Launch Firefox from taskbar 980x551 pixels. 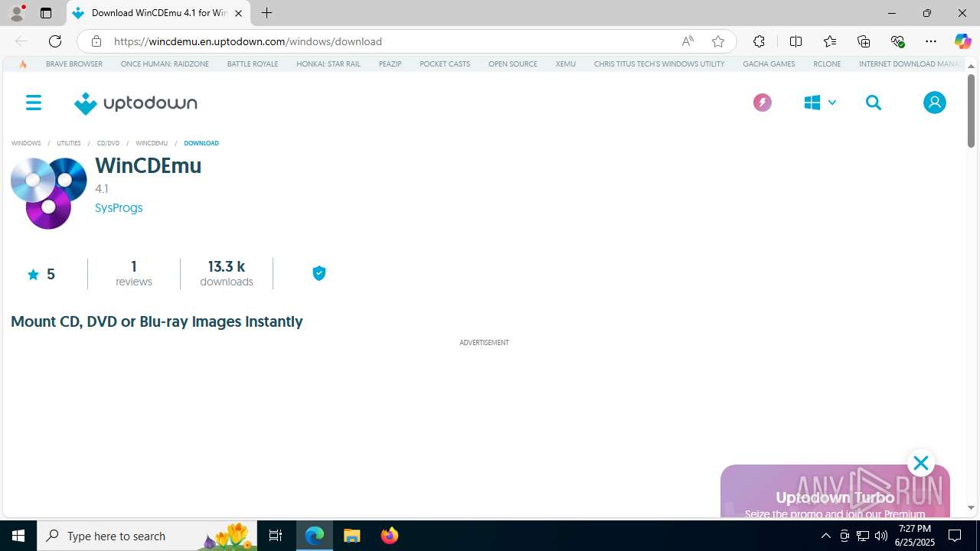390,536
